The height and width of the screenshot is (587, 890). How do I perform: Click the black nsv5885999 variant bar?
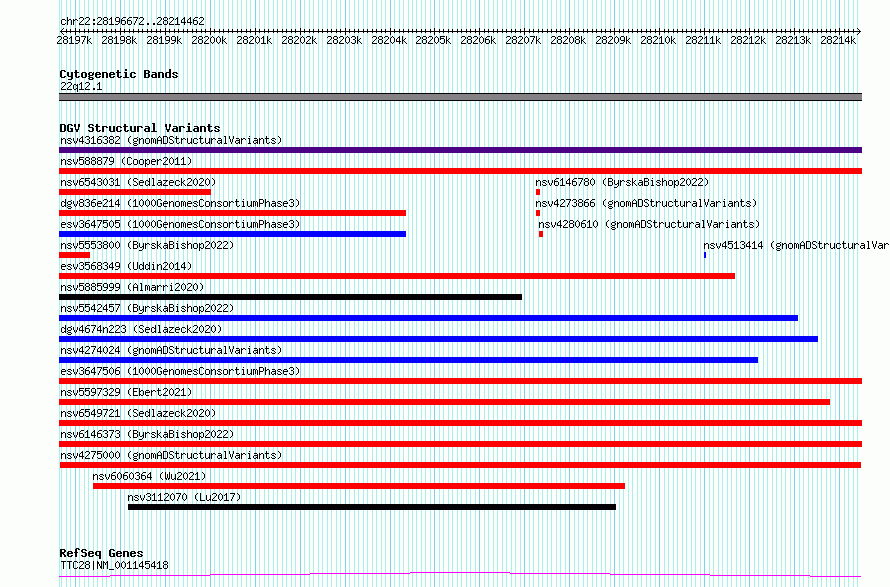tap(291, 297)
